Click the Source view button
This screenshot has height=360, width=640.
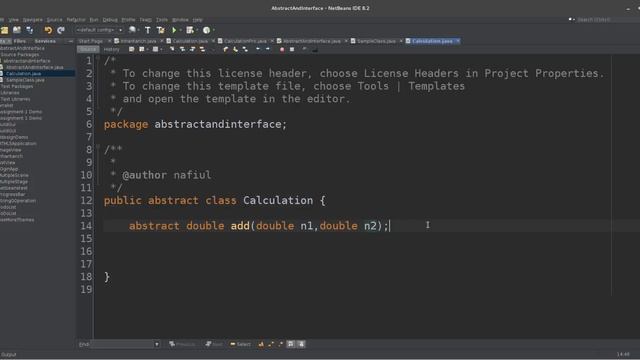88,49
